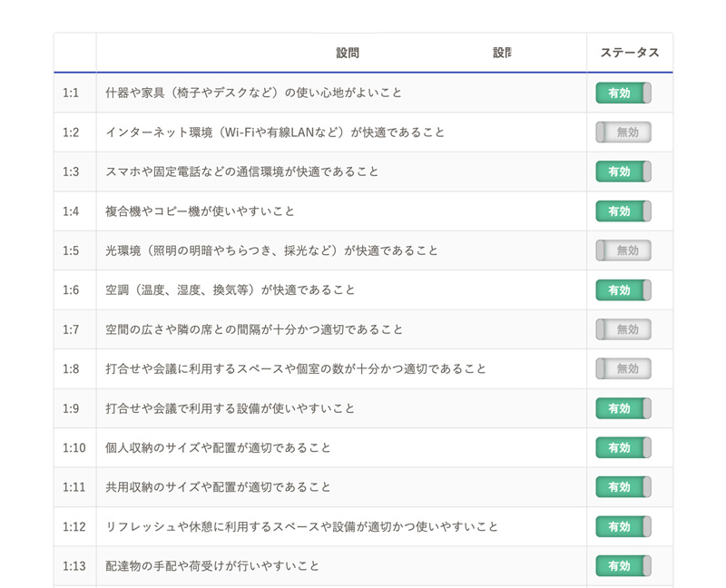
Task: Turn off the 配達物の手配 status toggle
Action: tap(623, 566)
